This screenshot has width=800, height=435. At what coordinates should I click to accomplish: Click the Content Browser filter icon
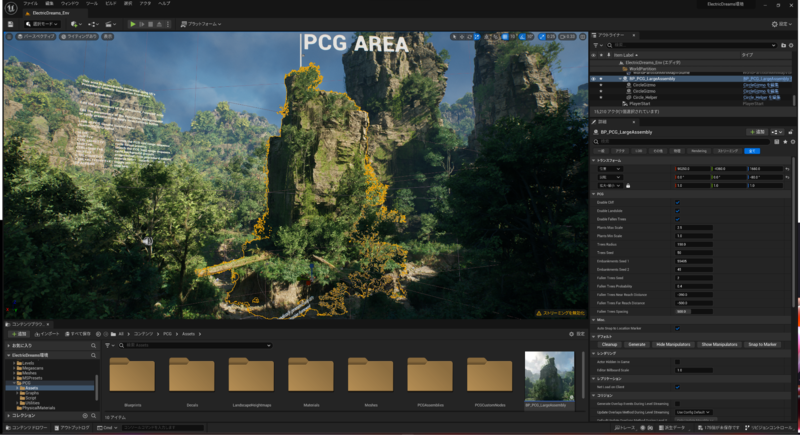click(x=109, y=345)
